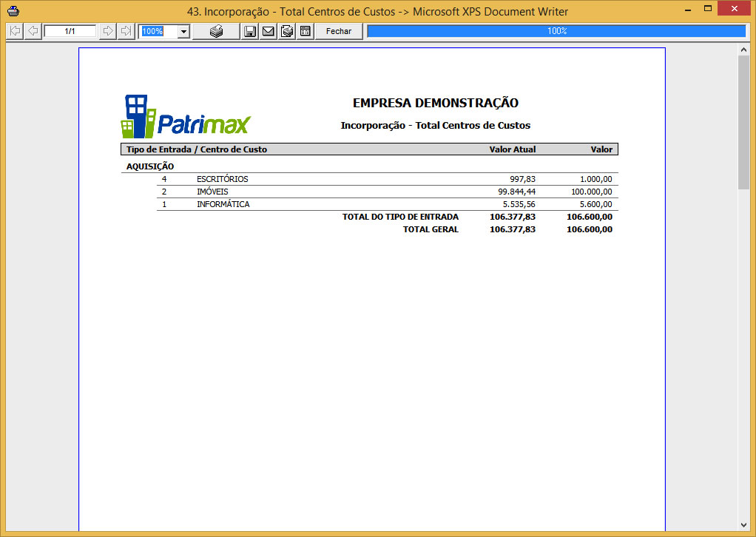756x537 pixels.
Task: Send the report by email envelope icon
Action: tap(268, 31)
